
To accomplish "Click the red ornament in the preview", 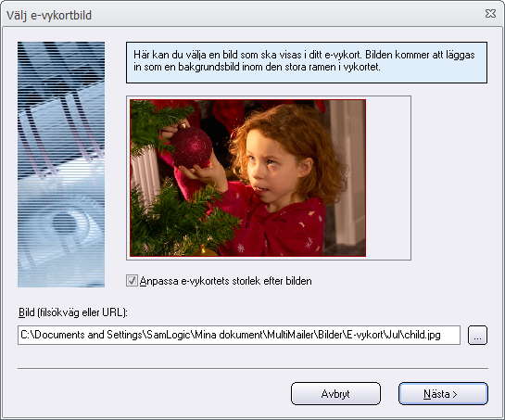I will point(191,146).
